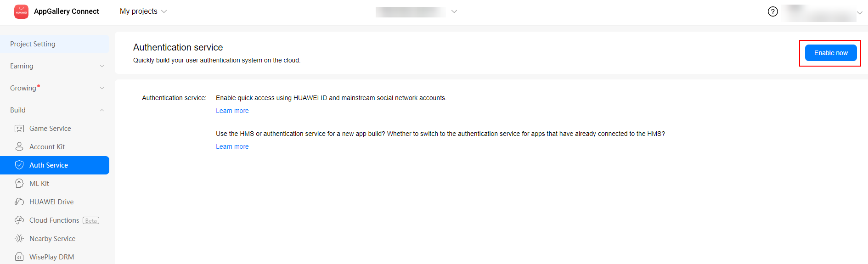This screenshot has width=868, height=264.
Task: Open Cloud Functions menu item
Action: [55, 220]
